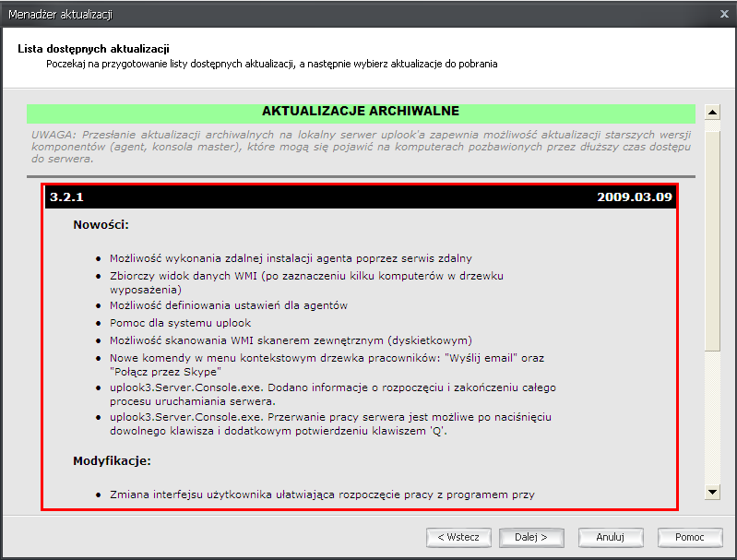Click 'Nowe komendy w menu kontekstowym' item
The image size is (737, 560).
coord(327,364)
